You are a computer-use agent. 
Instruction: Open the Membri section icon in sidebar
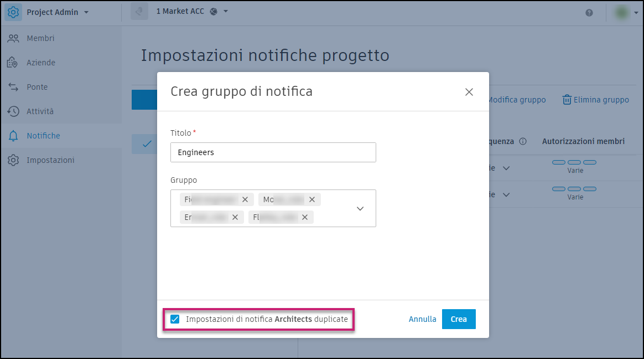pyautogui.click(x=15, y=38)
